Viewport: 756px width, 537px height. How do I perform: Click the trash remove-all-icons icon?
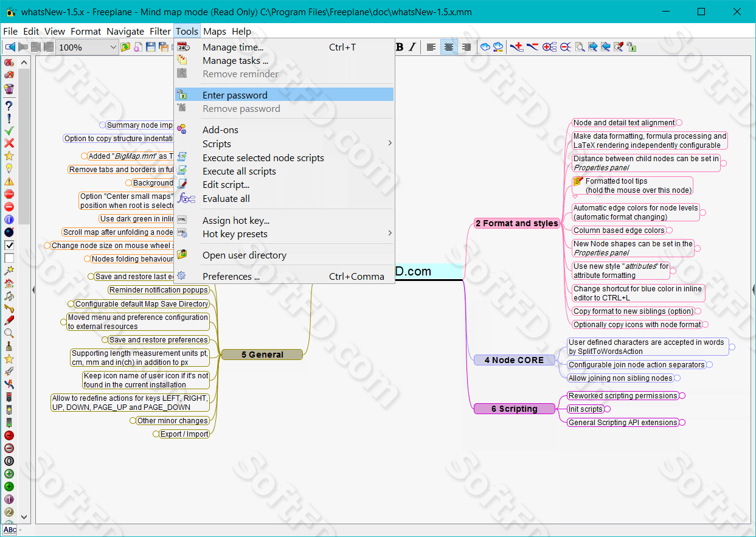pyautogui.click(x=9, y=89)
